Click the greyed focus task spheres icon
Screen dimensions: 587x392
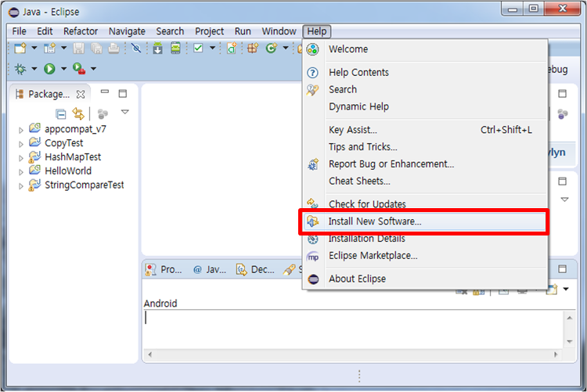(x=103, y=113)
